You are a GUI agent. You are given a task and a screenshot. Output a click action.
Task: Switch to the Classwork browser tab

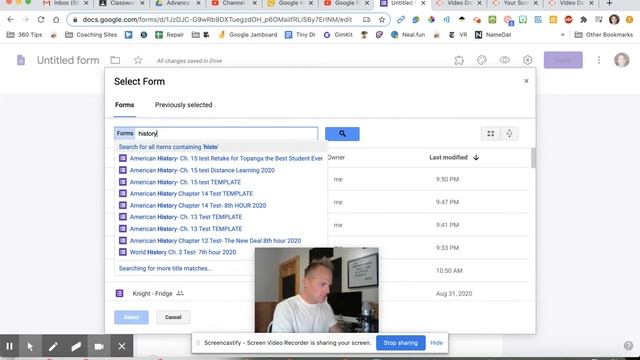click(122, 3)
